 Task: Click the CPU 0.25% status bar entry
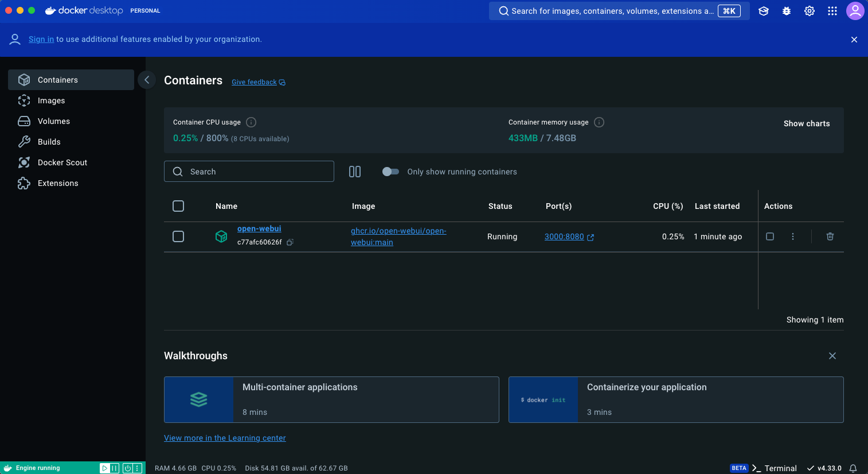[x=218, y=468]
